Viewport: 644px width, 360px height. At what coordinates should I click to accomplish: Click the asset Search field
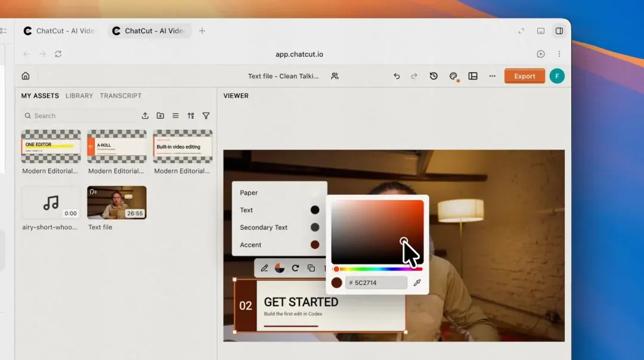(80, 116)
